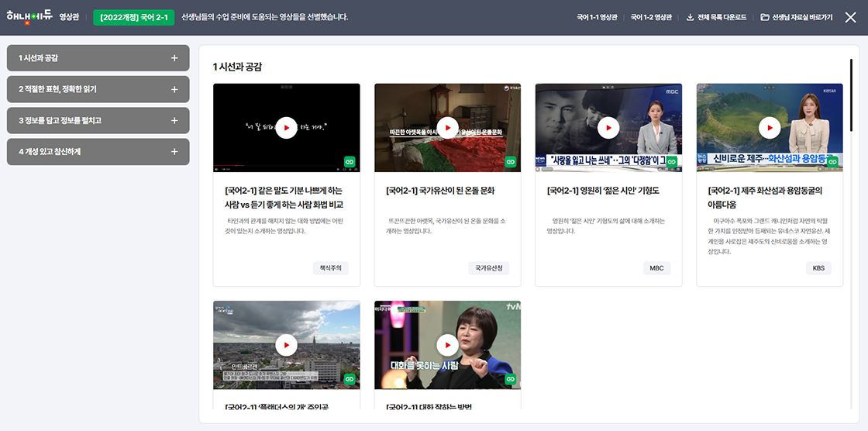Close the 영상관 with the X icon
Viewport: 868px width, 431px height.
pos(850,17)
